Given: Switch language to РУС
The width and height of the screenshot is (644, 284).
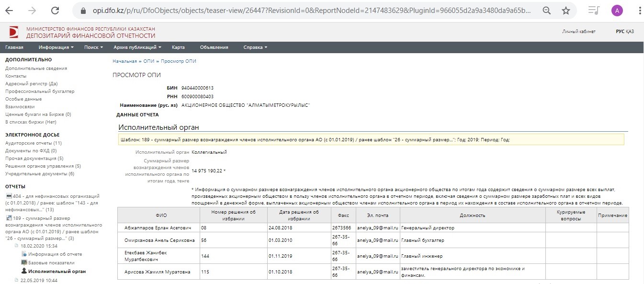Looking at the screenshot, I should click(x=620, y=32).
